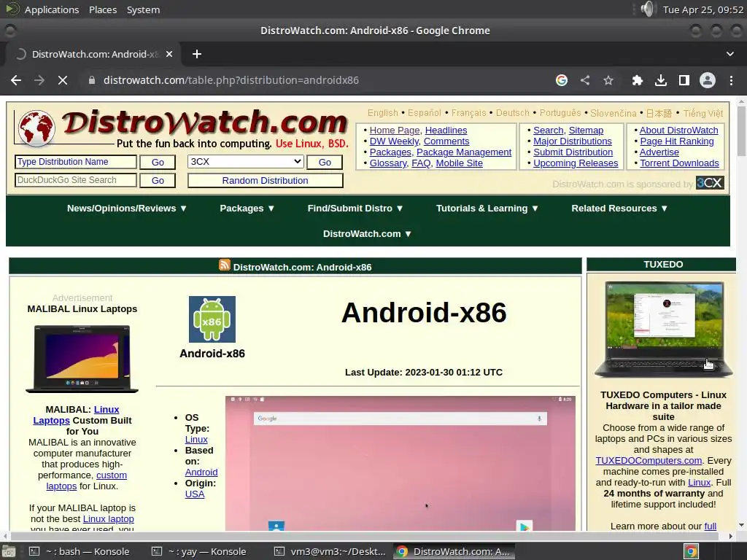This screenshot has width=747, height=560.
Task: Toggle Chrome's side panel icon
Action: (684, 80)
